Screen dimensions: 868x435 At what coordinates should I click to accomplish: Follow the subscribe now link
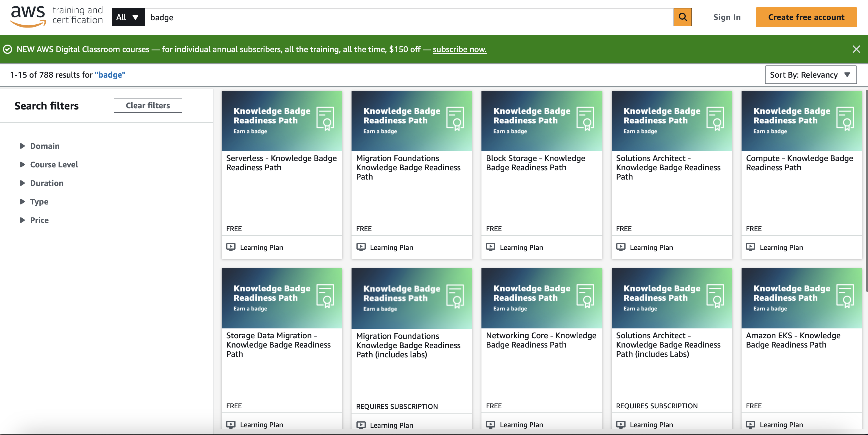click(x=459, y=50)
